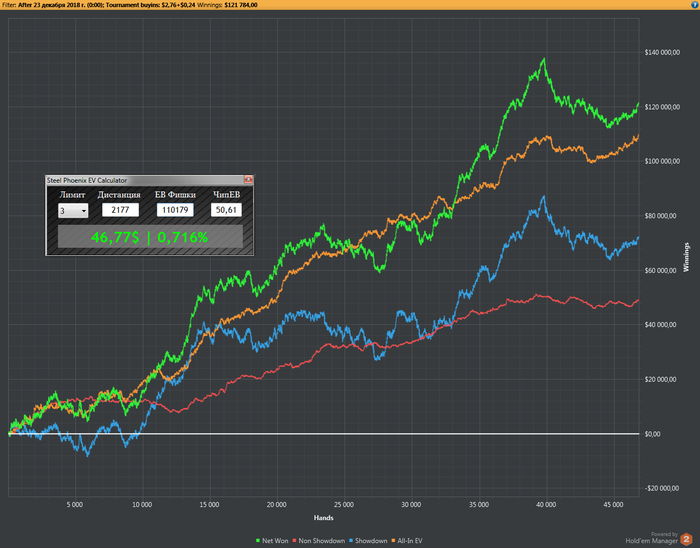Viewport: 700px width, 548px height.
Task: Close the Steel Phoenix EV Calculator window
Action: pyautogui.click(x=248, y=180)
